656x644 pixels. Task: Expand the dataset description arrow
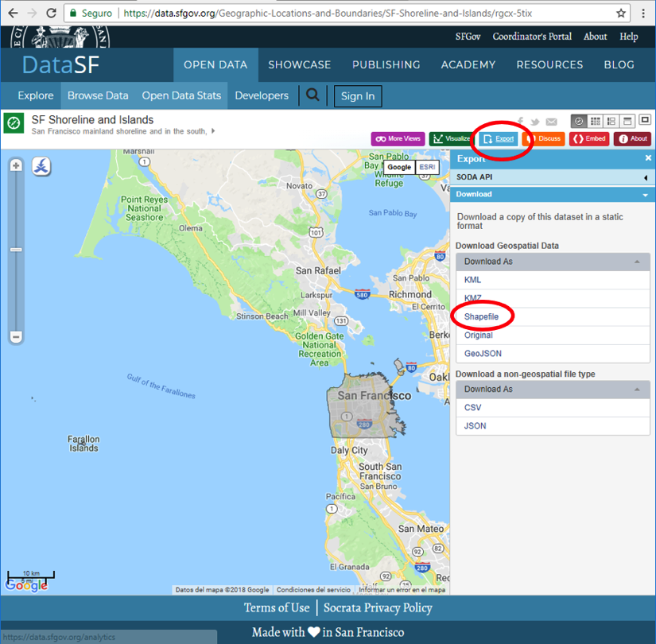pos(213,131)
